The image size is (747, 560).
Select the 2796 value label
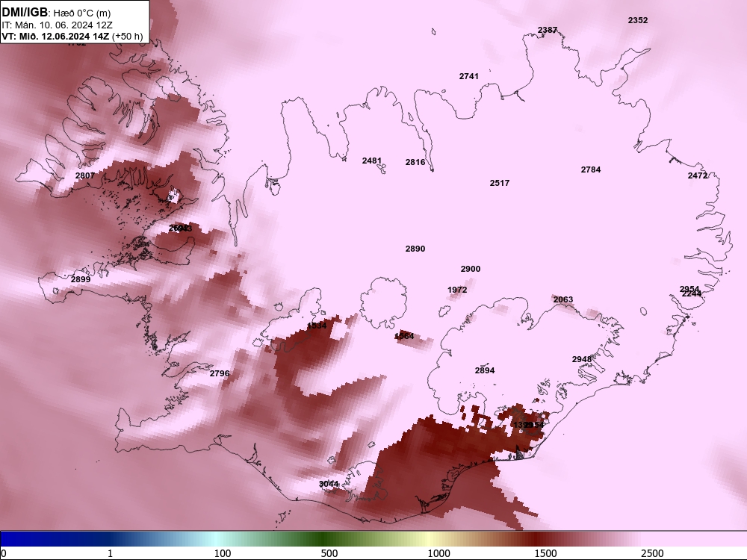(x=220, y=373)
